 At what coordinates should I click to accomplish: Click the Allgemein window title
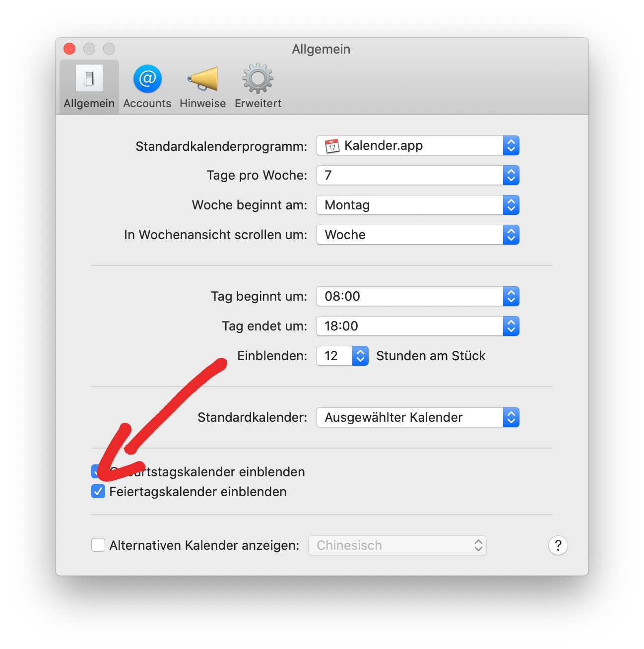[x=321, y=49]
